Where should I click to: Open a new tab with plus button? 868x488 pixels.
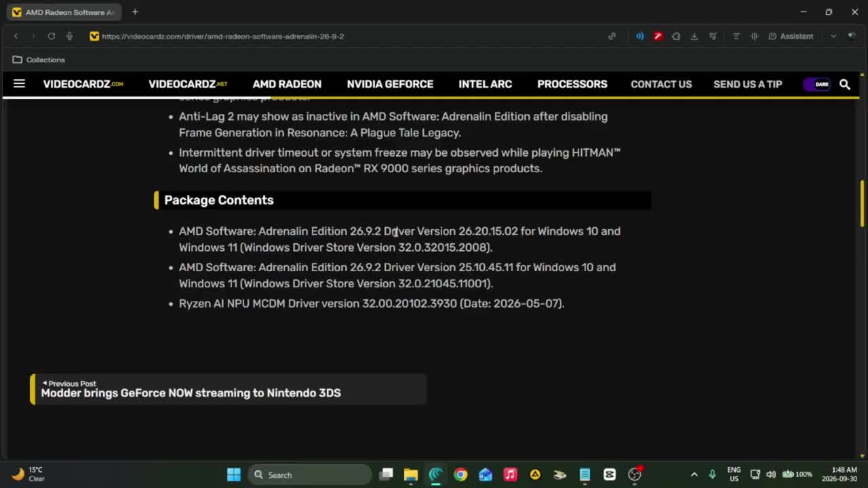pos(135,12)
